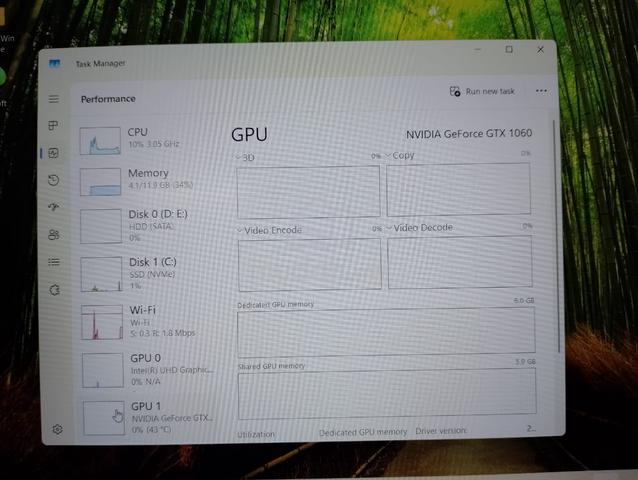The height and width of the screenshot is (480, 638).
Task: Select the Performance page icon in sidebar
Action: click(53, 153)
